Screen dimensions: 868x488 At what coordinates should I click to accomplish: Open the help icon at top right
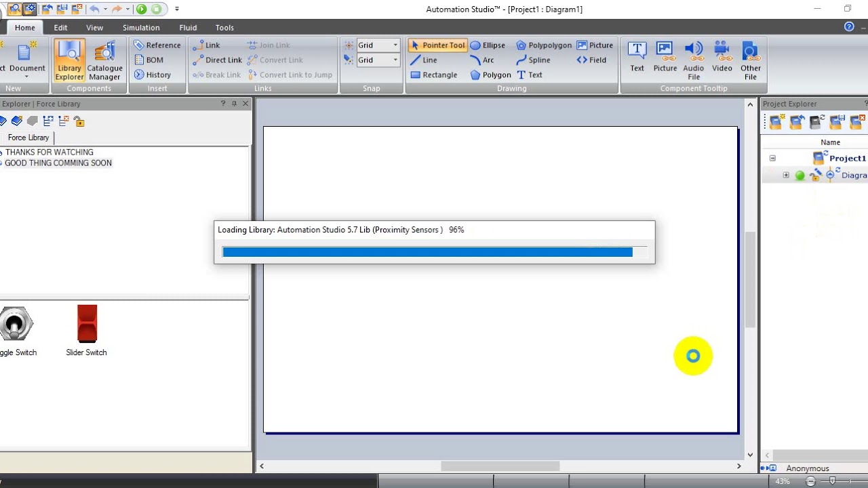click(x=849, y=27)
